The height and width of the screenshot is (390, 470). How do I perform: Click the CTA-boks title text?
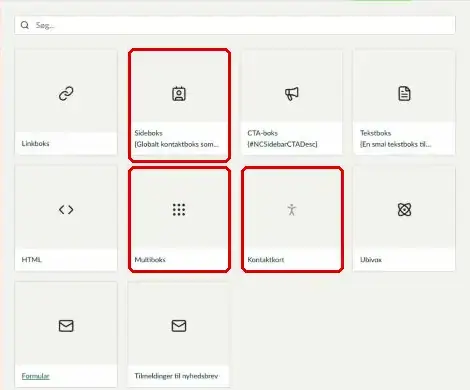(x=262, y=133)
